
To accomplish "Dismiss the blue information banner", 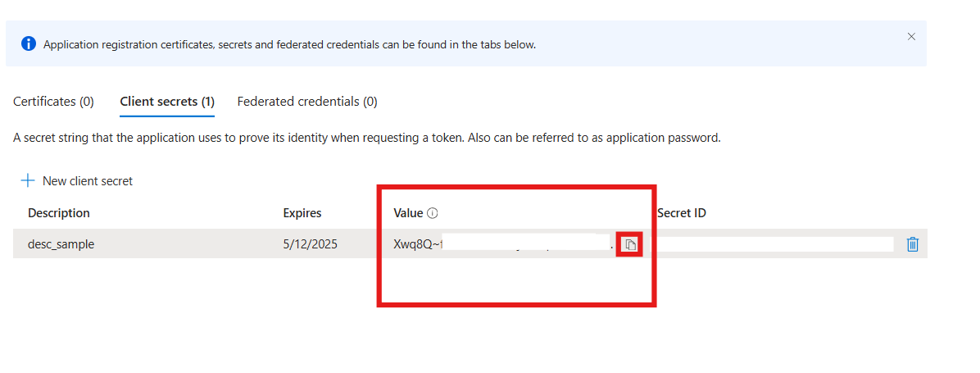I will [x=911, y=37].
